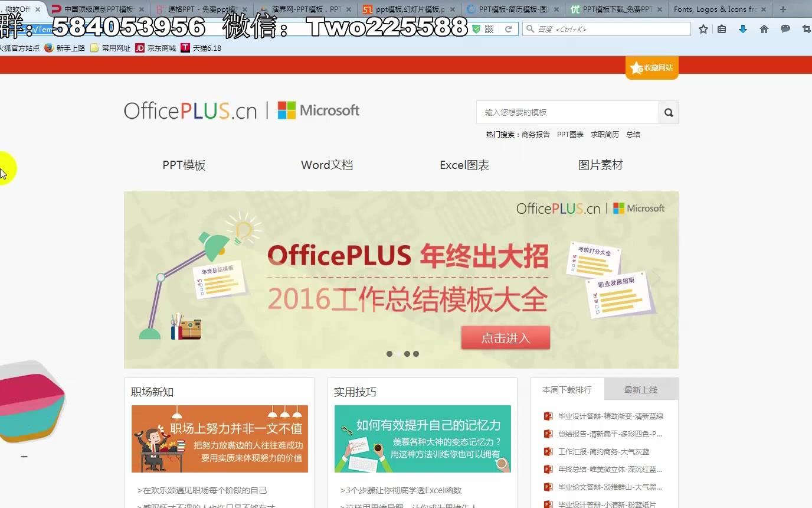Image resolution: width=812 pixels, height=508 pixels.
Task: Click the search magnifier button on OfficePLUS
Action: click(x=669, y=112)
